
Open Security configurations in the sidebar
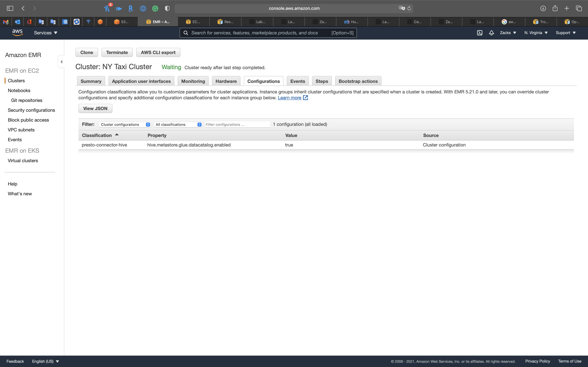pyautogui.click(x=31, y=110)
